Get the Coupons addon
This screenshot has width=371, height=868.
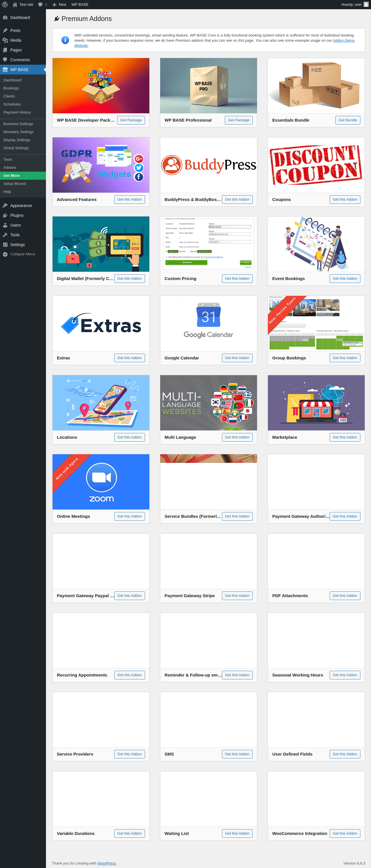pyautogui.click(x=345, y=200)
